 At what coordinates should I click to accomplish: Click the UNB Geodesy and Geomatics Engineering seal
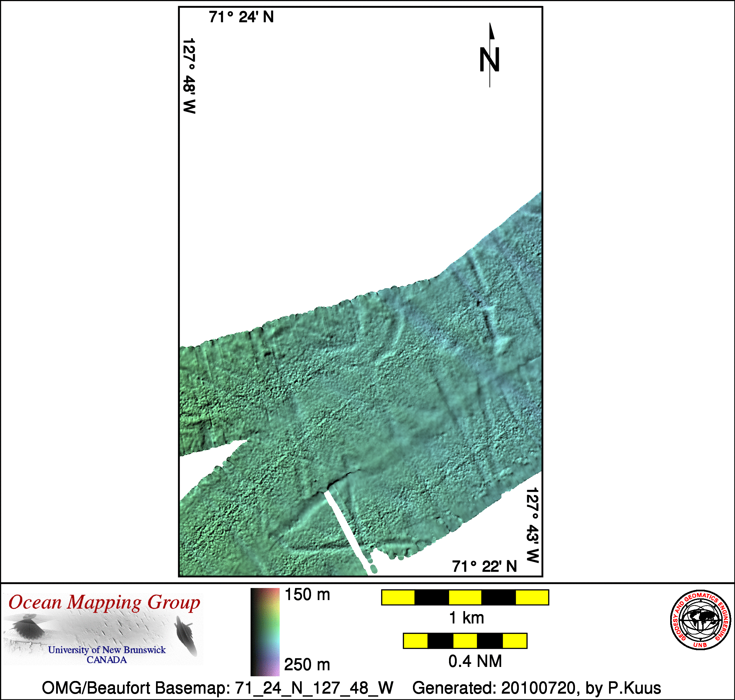pos(700,619)
